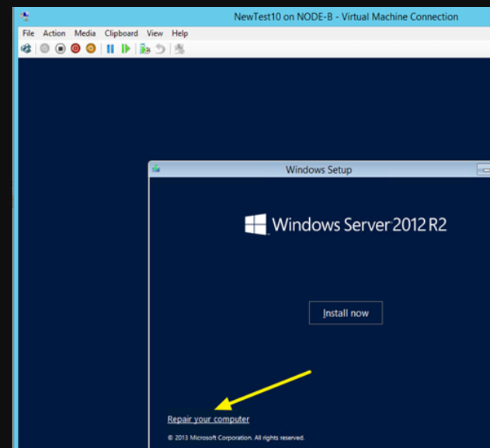Click the Windows Setup dialog title text
This screenshot has height=448, width=490.
click(x=318, y=169)
